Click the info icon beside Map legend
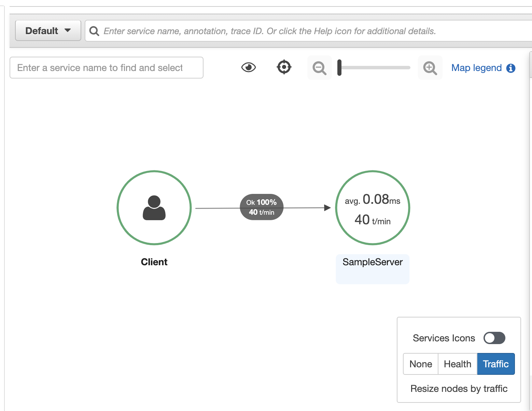Viewport: 532px width, 411px height. (511, 68)
